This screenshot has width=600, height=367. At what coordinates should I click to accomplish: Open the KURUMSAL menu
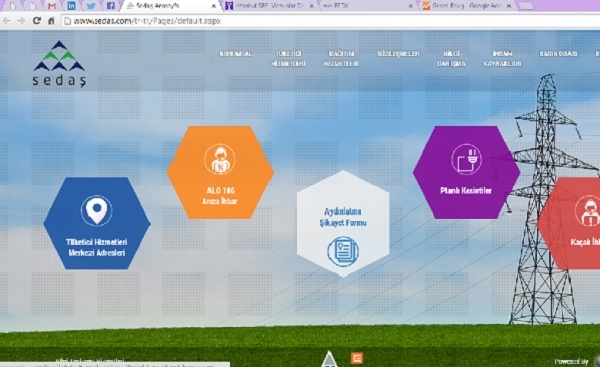(x=236, y=54)
